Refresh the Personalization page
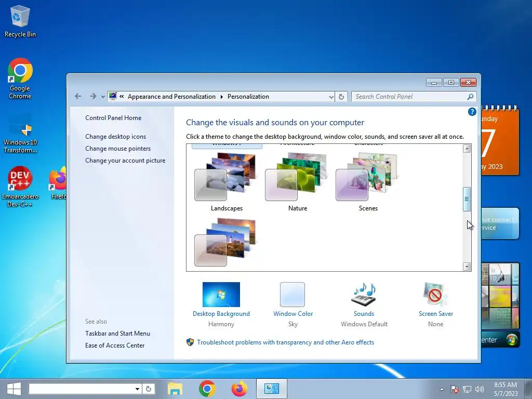Viewport: 532px width, 399px height. click(341, 97)
